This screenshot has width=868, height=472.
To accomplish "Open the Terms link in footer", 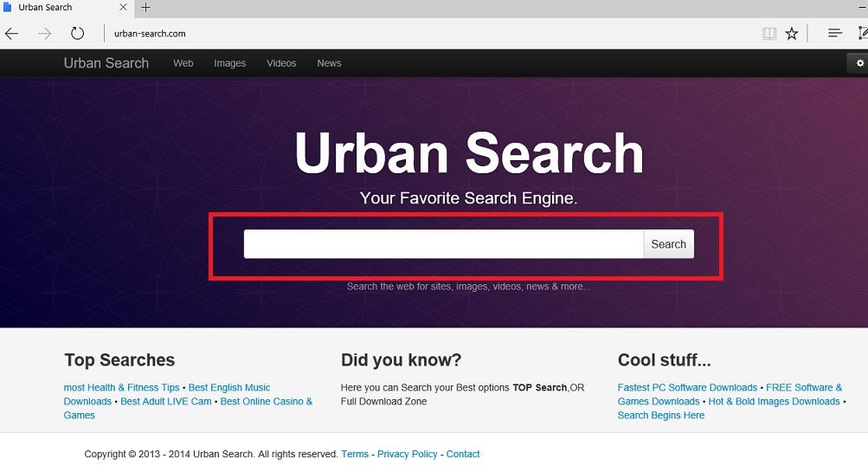I will tap(355, 454).
